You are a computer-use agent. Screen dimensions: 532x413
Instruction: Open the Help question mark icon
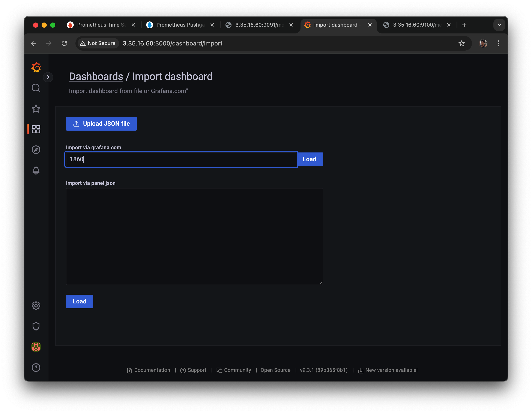pos(36,368)
